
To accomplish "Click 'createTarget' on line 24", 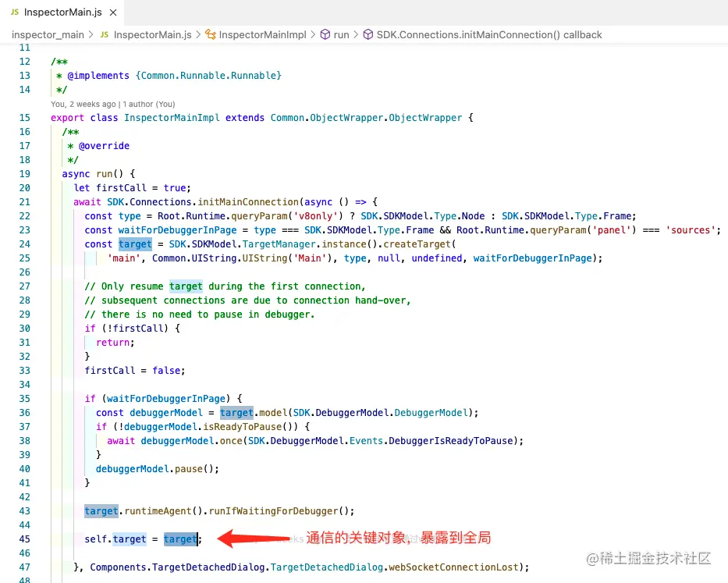I will tap(417, 244).
